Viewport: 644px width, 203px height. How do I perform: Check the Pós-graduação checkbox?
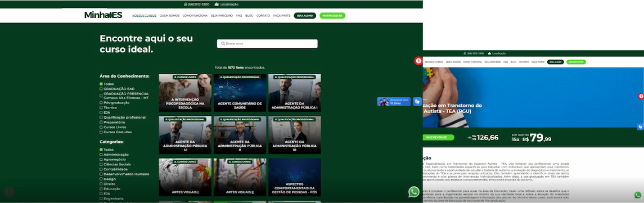[101, 103]
